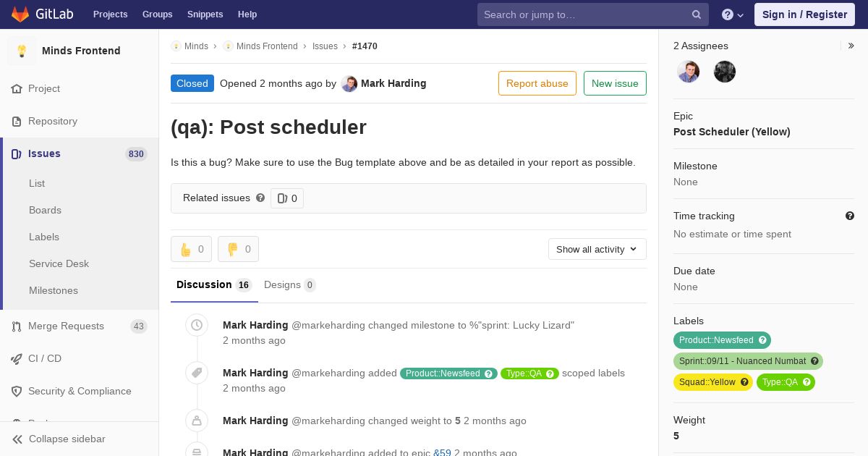868x456 pixels.
Task: Click the clock icon on milestone activity entry
Action: click(x=197, y=326)
